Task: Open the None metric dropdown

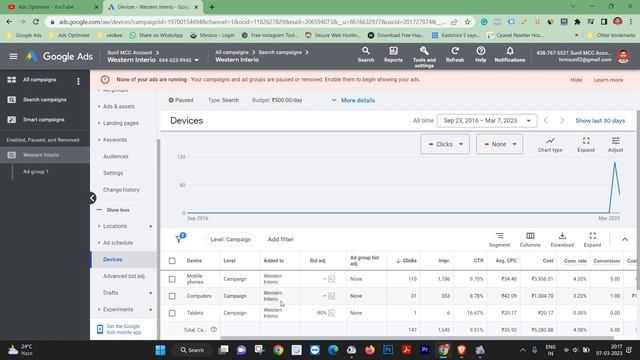Action: 499,144
